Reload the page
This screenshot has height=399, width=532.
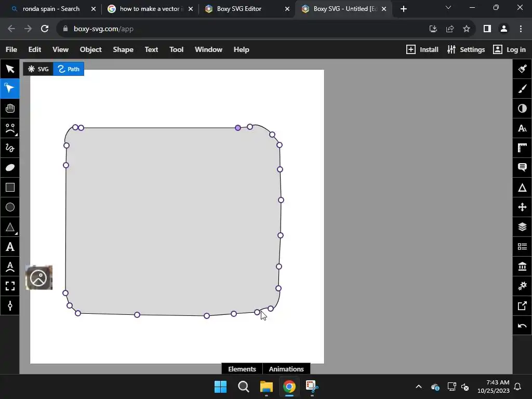pyautogui.click(x=45, y=29)
